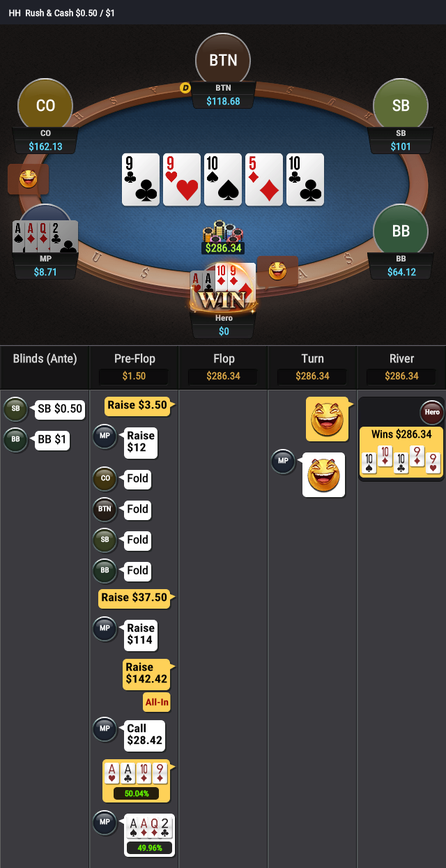Click the Wins $286.34 result box
446x868 pixels.
pos(401,452)
